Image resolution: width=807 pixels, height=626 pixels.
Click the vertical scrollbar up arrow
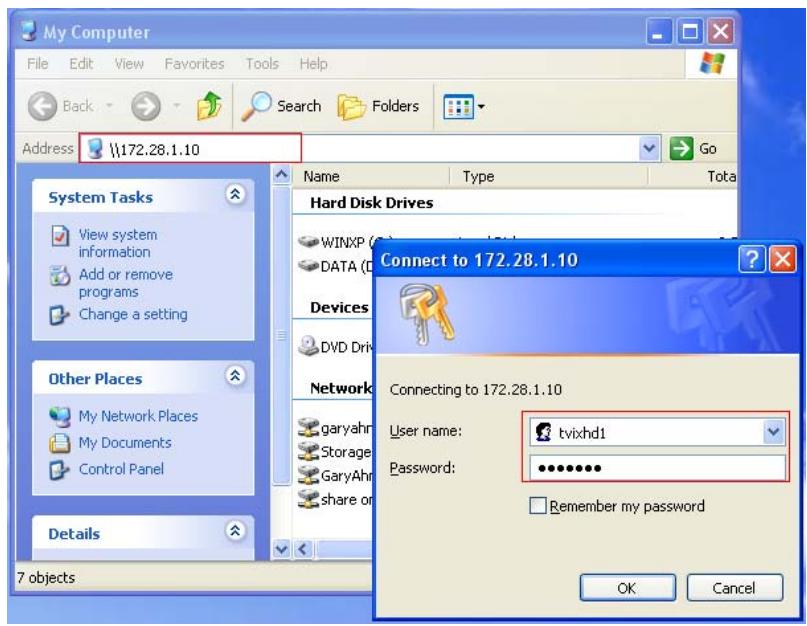tap(282, 175)
